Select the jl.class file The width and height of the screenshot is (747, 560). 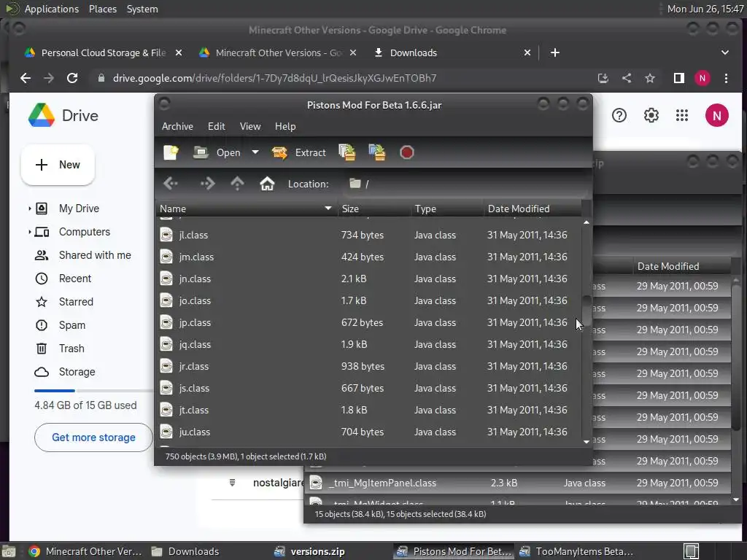[x=368, y=235]
